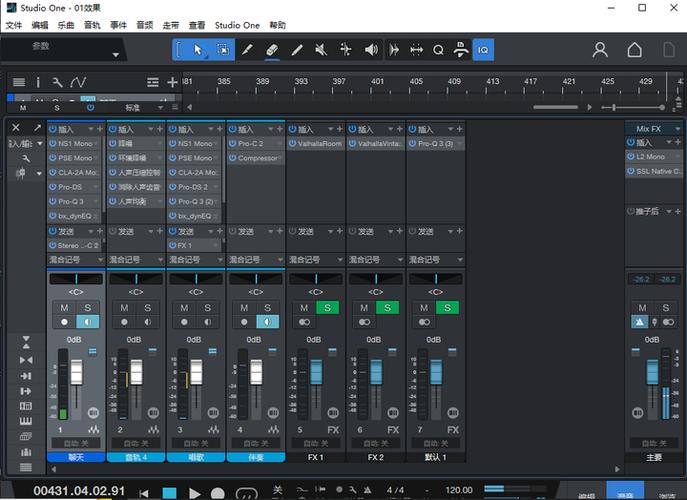This screenshot has height=500, width=687.
Task: Add an insert on channel 3 with plus
Action: pos(220,129)
